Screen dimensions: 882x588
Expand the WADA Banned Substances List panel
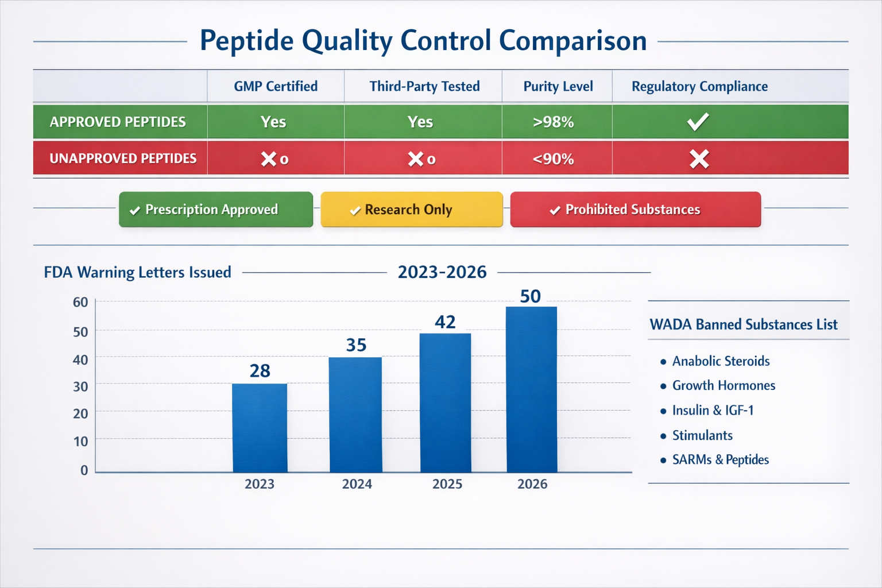(743, 324)
